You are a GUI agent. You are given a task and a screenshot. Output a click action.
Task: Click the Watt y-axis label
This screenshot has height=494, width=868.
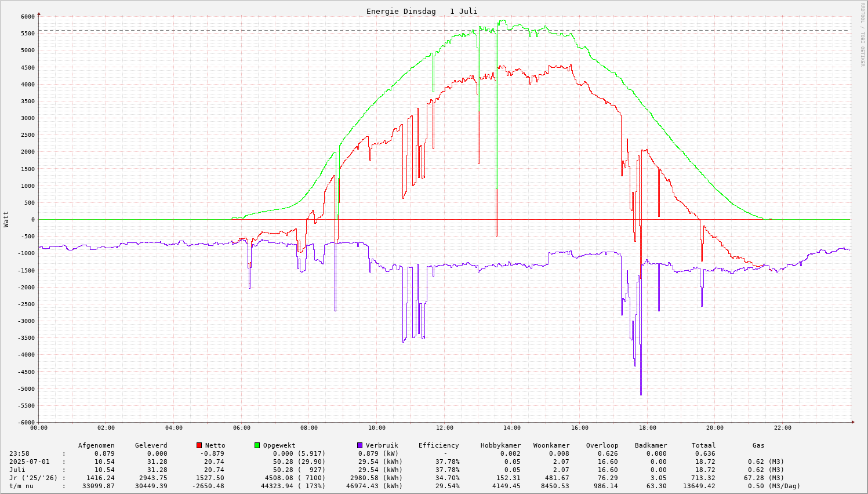(6, 219)
